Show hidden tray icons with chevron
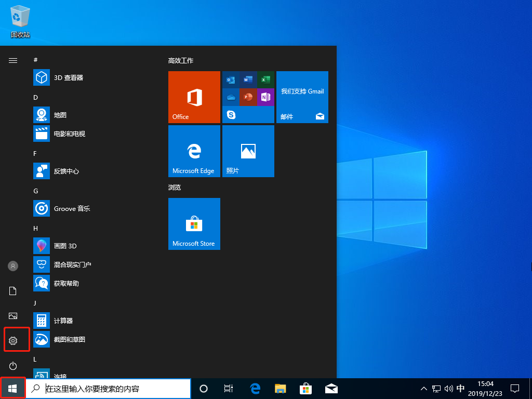The image size is (532, 399). (424, 388)
